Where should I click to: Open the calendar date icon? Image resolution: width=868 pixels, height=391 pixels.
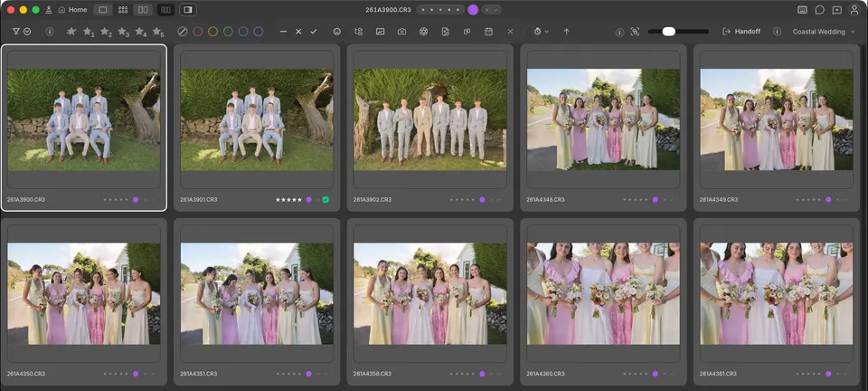click(x=489, y=32)
